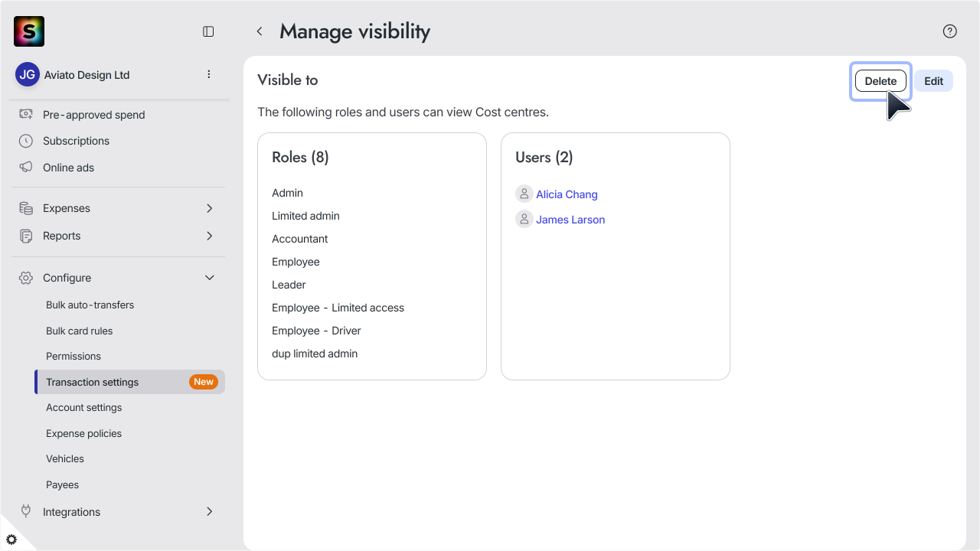The height and width of the screenshot is (551, 980).
Task: Click the colorful S app logo
Action: click(x=29, y=31)
